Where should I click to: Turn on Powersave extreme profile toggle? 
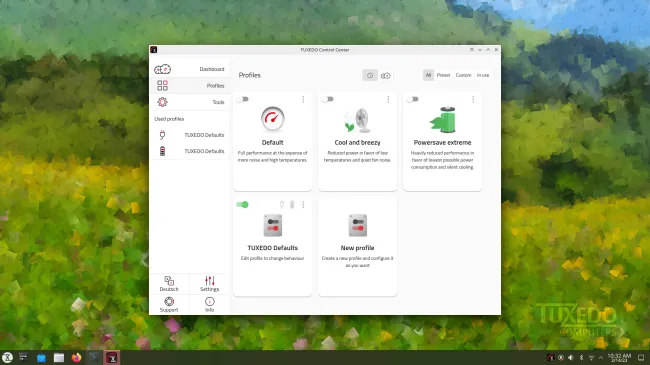coord(413,99)
